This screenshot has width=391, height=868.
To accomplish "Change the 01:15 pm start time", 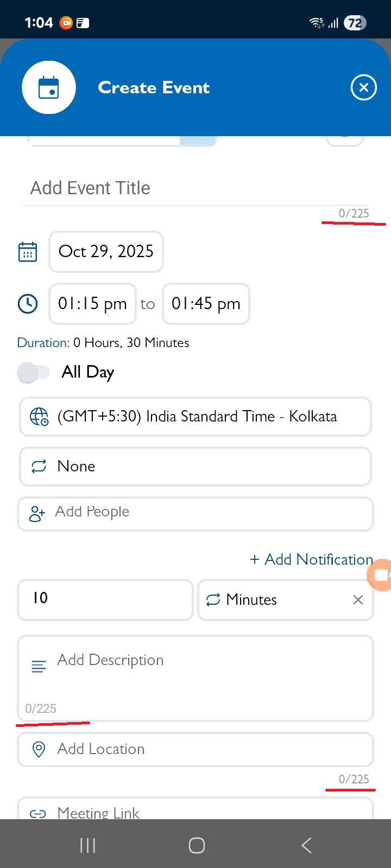I will click(92, 304).
